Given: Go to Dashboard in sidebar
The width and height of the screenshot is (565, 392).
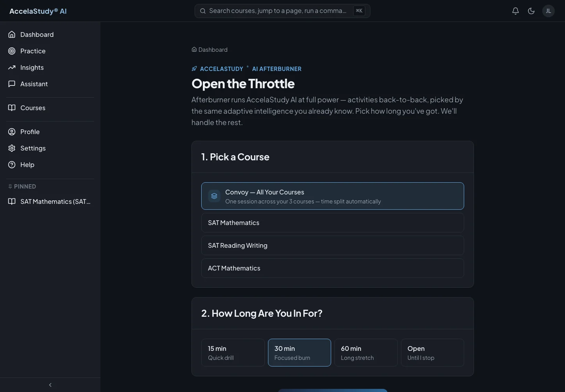Looking at the screenshot, I should [x=50, y=34].
